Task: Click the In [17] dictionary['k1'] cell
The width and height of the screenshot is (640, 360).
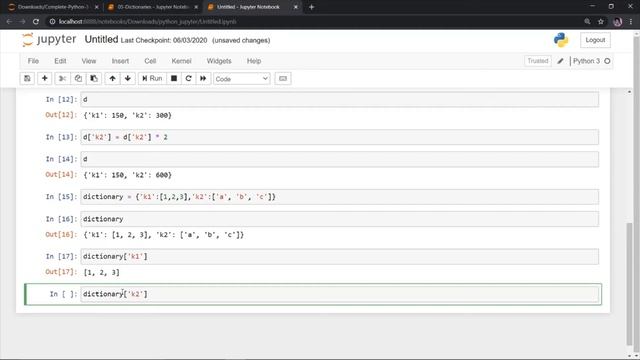Action: pos(340,256)
